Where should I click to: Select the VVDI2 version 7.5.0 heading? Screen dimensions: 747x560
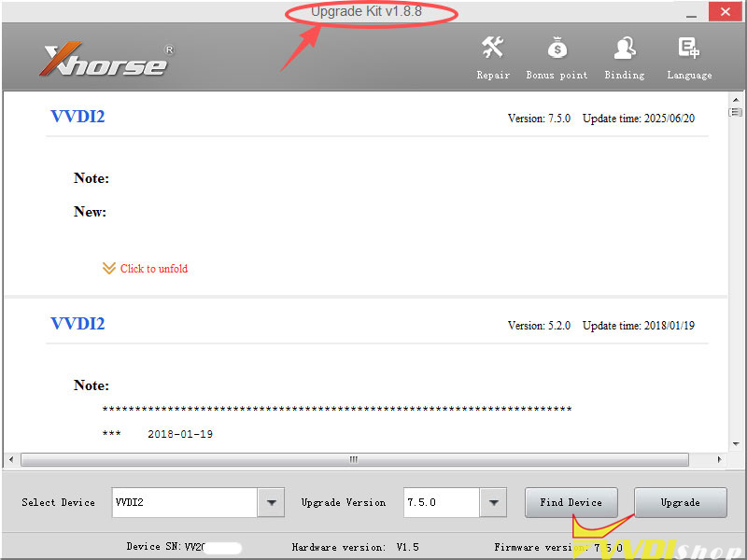point(78,117)
